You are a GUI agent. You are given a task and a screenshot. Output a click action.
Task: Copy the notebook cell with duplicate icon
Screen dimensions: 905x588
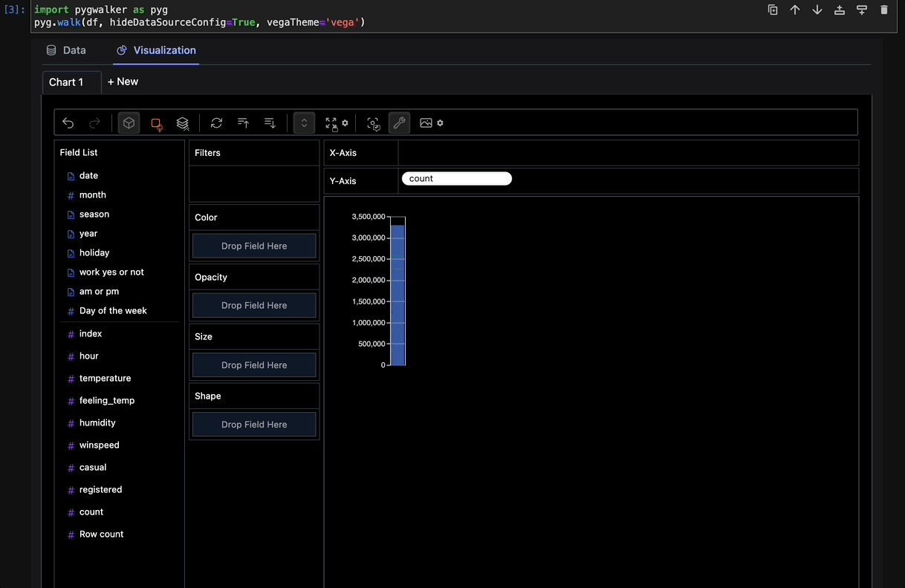pos(773,10)
